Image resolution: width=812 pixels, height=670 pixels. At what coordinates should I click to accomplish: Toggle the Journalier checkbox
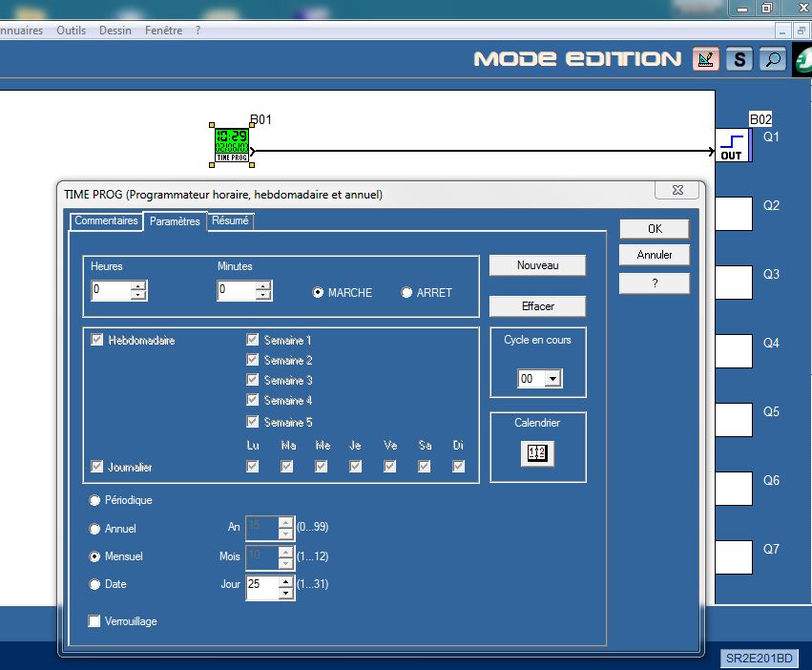[x=96, y=467]
